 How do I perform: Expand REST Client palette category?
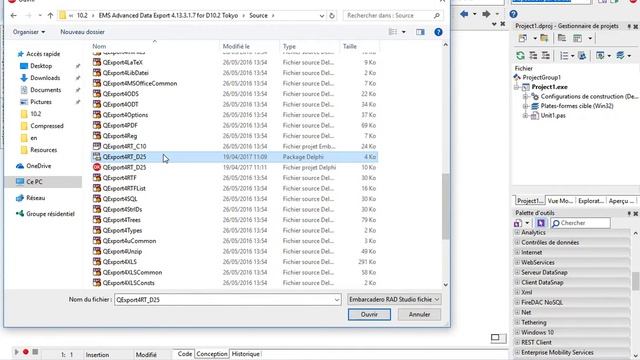point(517,342)
